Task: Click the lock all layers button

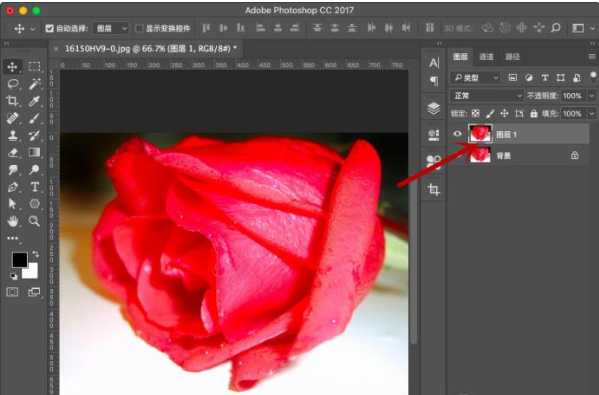Action: click(x=534, y=113)
